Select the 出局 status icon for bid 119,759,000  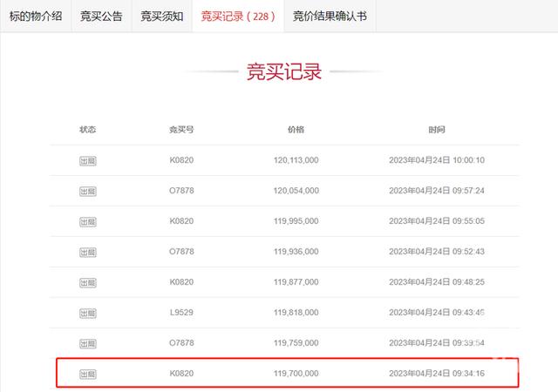[87, 343]
